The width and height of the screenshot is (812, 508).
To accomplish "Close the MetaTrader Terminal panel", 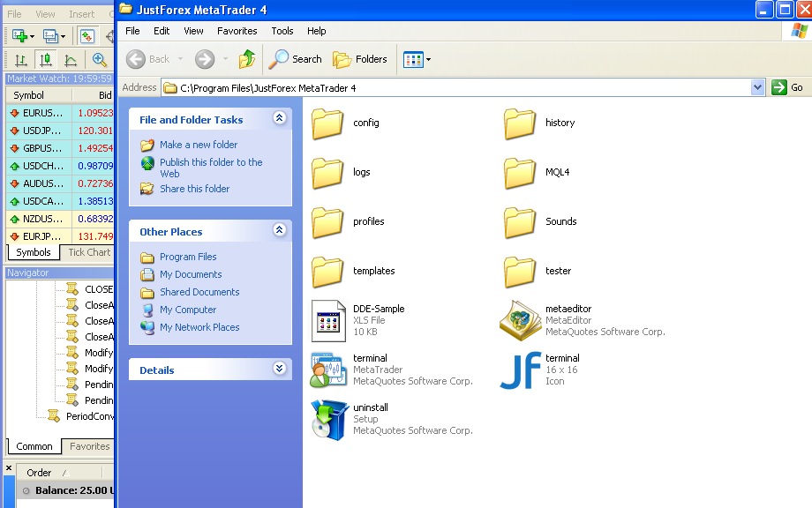I will click(9, 468).
